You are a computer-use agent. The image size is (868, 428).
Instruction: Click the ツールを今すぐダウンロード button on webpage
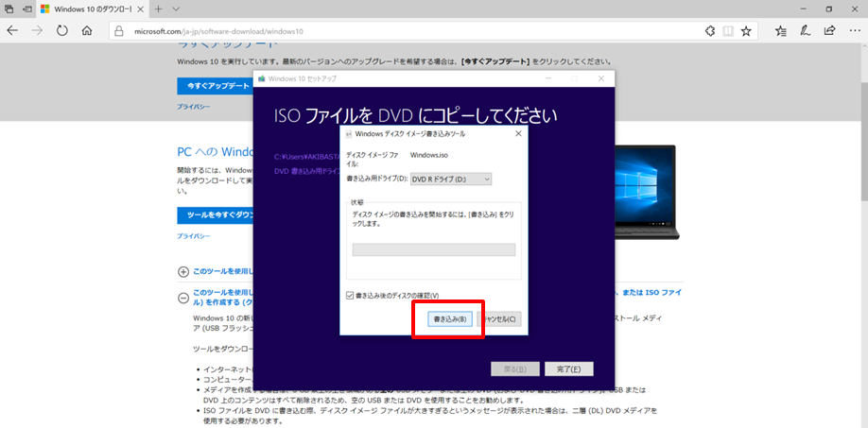tap(216, 215)
